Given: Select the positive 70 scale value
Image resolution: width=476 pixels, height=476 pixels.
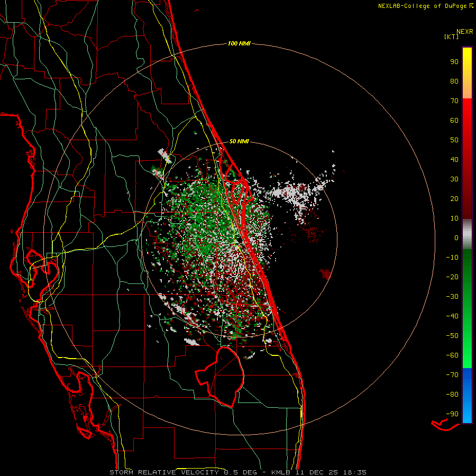Looking at the screenshot, I should tap(454, 101).
